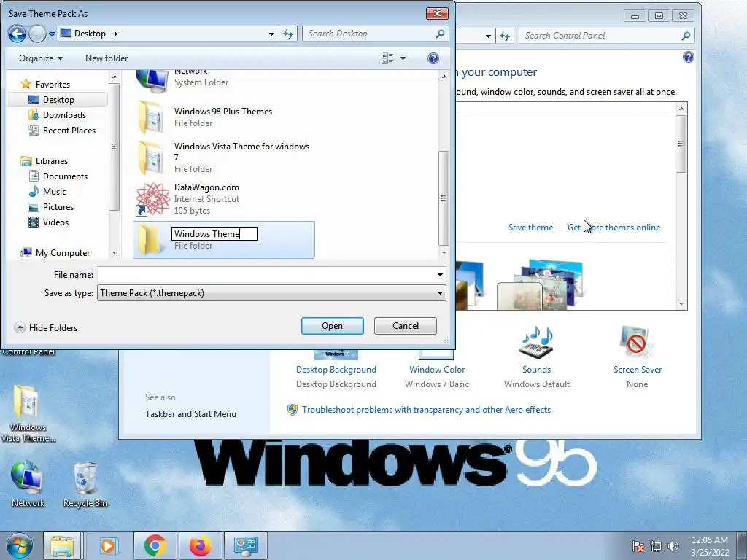747x560 pixels.
Task: Launch Firefox from the taskbar
Action: (x=201, y=545)
